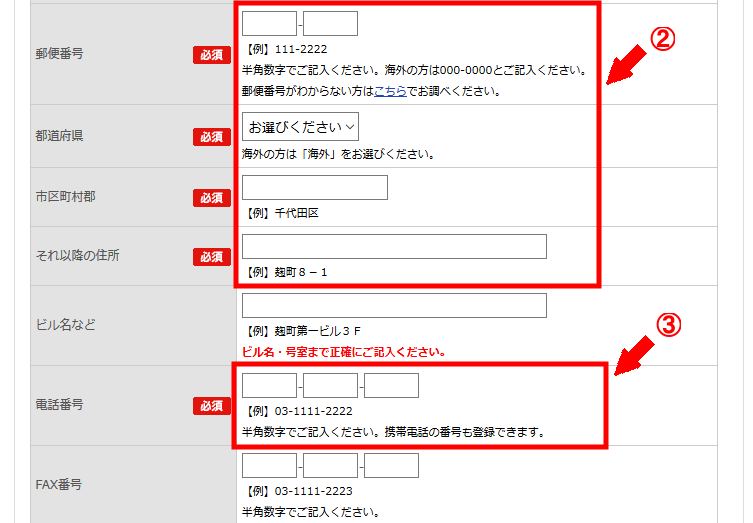This screenshot has height=523, width=753.
Task: Click the 海外の方は000-0000 instruction text
Action: point(486,70)
